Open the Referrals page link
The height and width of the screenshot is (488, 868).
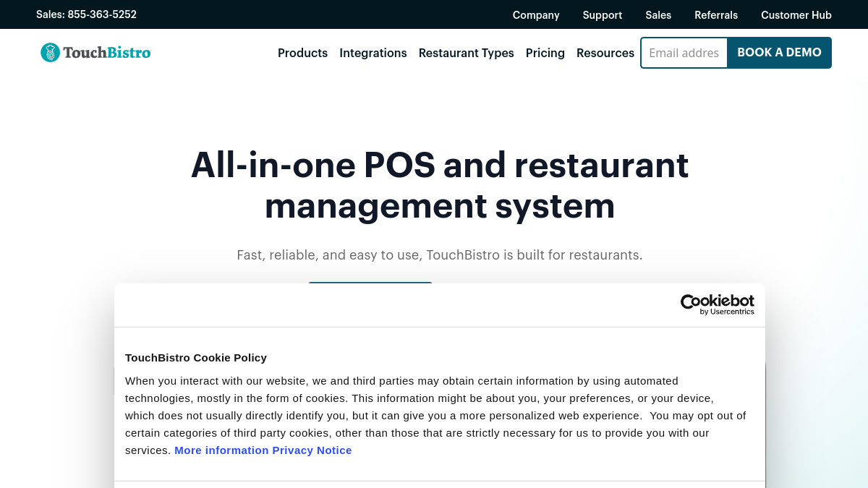tap(716, 14)
